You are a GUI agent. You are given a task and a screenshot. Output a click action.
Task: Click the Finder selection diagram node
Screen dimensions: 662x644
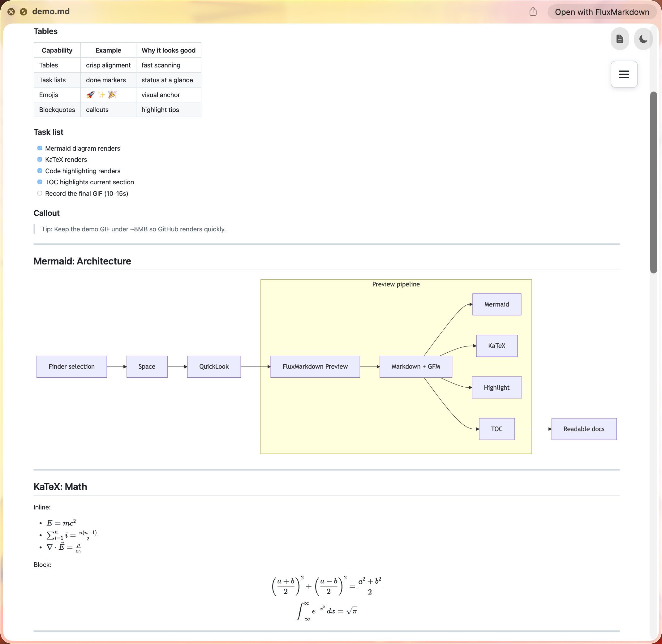[x=71, y=366]
